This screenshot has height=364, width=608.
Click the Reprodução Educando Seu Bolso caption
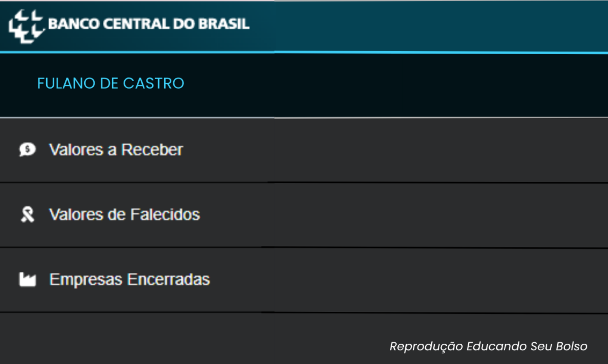(488, 346)
